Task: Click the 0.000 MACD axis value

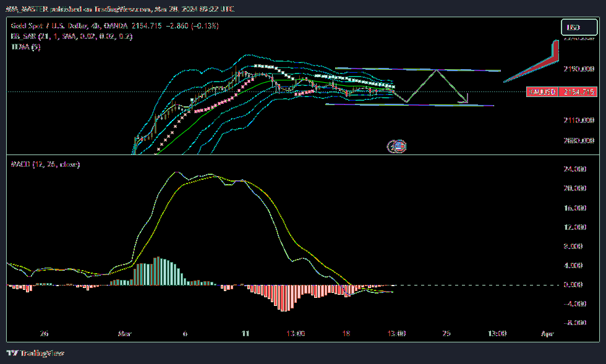Action: (574, 284)
